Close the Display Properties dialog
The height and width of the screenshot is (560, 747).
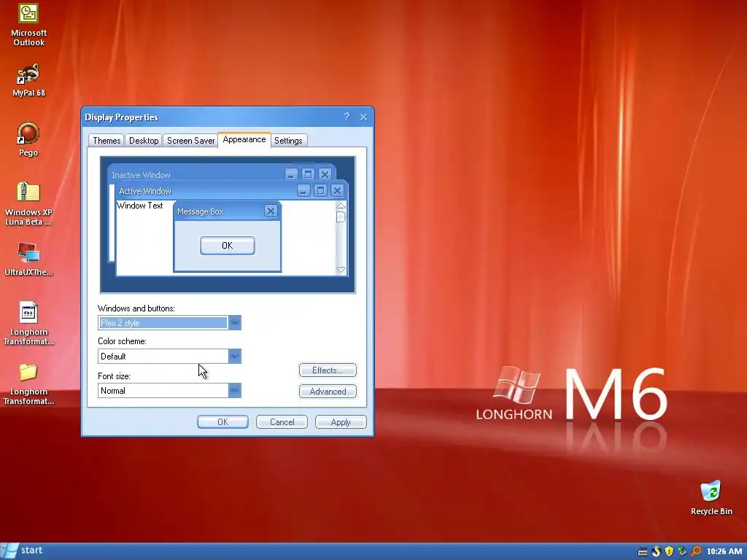(363, 117)
